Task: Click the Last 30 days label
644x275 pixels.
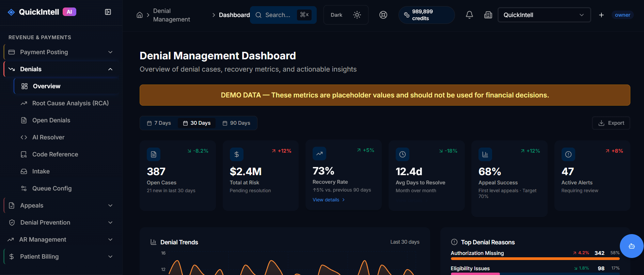Action: [x=405, y=242]
